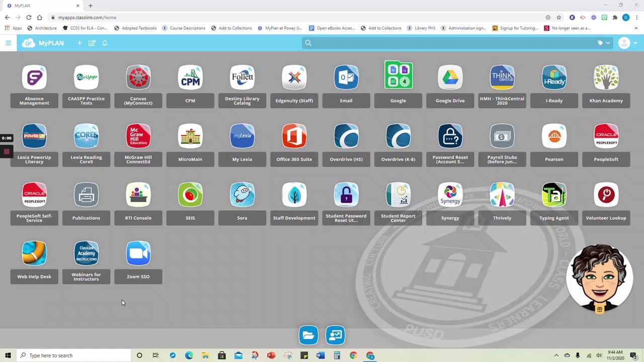Open the Course Descriptions bookmark
Viewport: 644px width, 362px height.
(184, 28)
